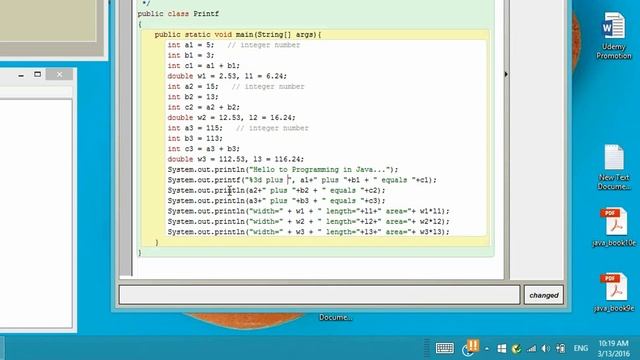The width and height of the screenshot is (640, 360).
Task: Click the println line with a2 plus b2
Action: pos(276,190)
